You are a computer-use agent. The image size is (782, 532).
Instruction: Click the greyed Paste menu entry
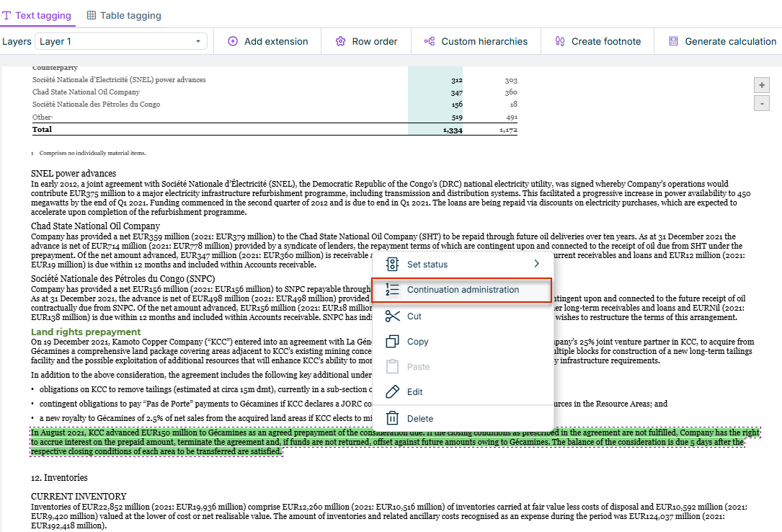point(463,366)
